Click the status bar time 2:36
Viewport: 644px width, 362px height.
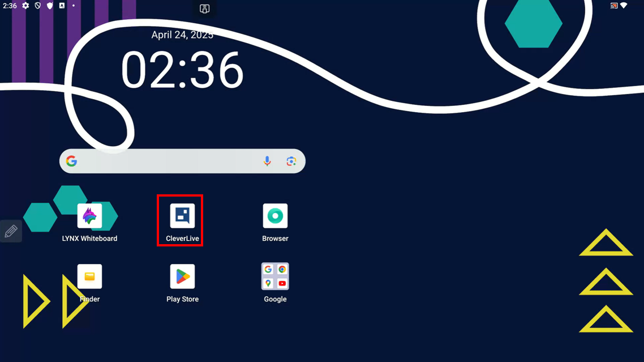10,6
